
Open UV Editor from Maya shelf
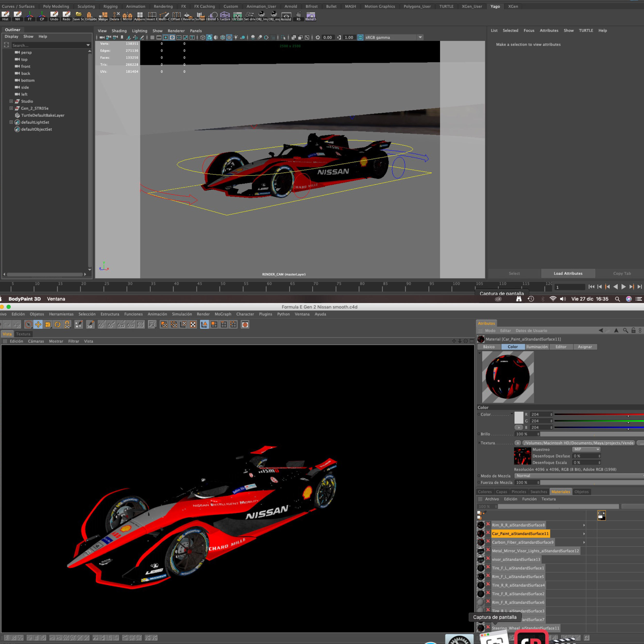point(237,16)
